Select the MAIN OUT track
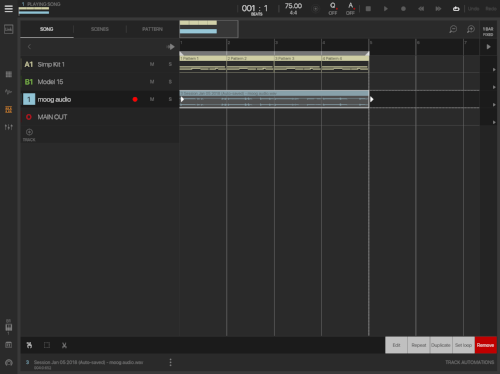Image resolution: width=500 pixels, height=374 pixels. pyautogui.click(x=99, y=117)
